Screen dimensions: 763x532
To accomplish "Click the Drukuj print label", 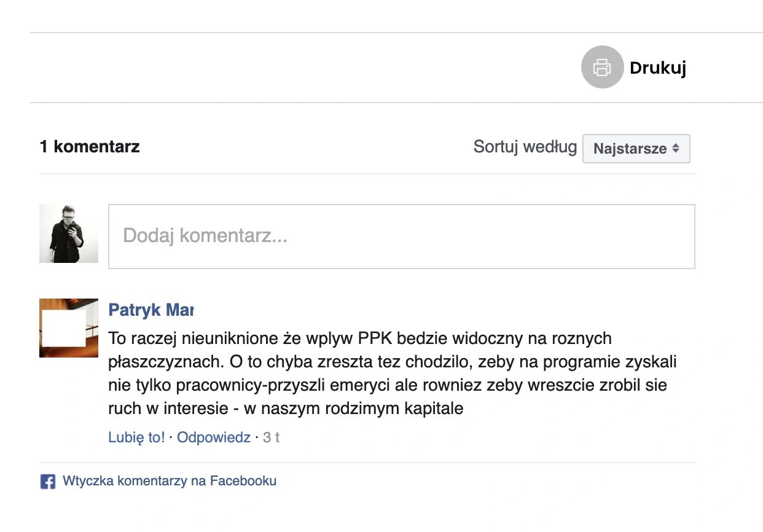I will point(657,68).
